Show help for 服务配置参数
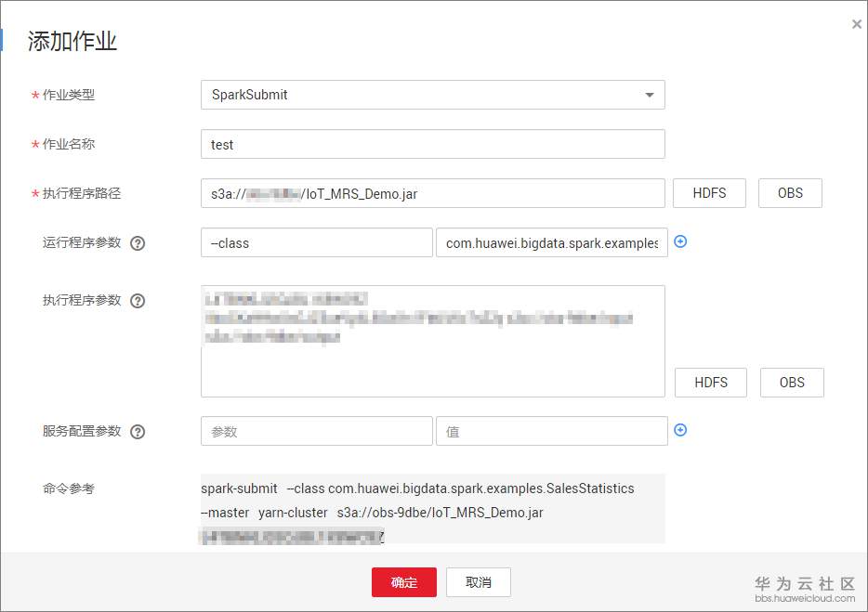The image size is (868, 612). tap(138, 432)
